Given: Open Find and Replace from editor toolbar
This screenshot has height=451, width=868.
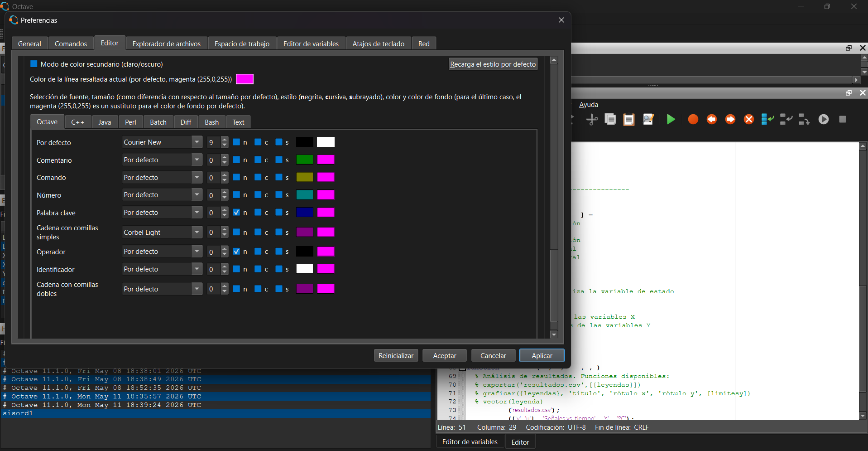Looking at the screenshot, I should pyautogui.click(x=648, y=119).
